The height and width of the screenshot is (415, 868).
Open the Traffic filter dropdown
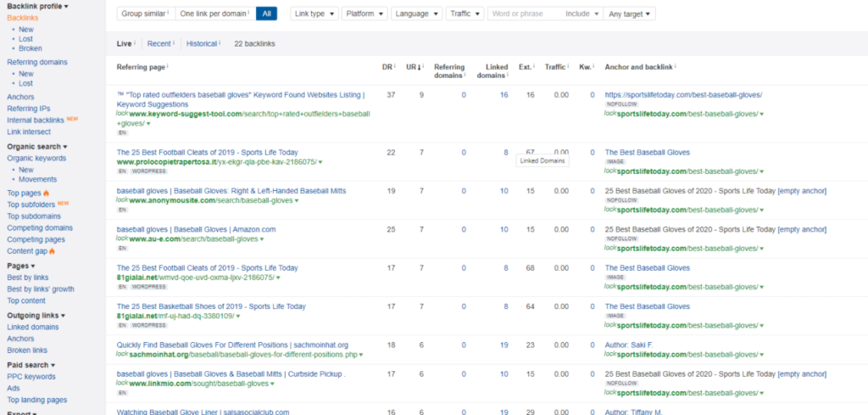tap(465, 14)
